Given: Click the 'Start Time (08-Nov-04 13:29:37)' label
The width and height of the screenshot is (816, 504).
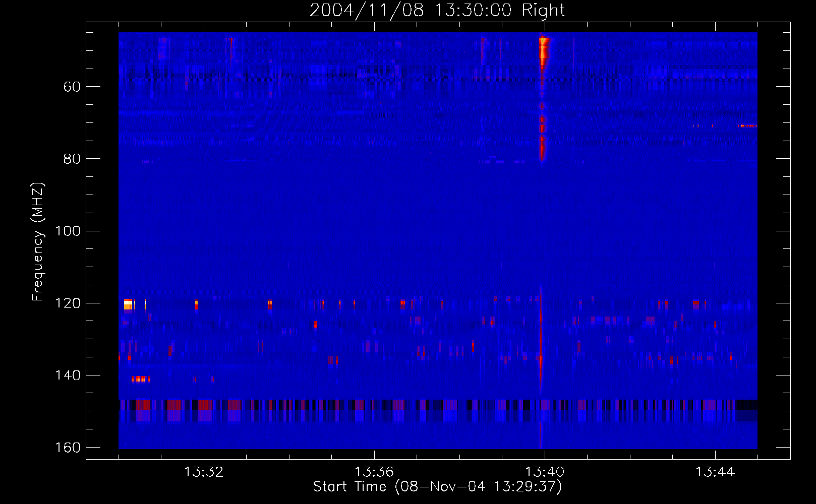Looking at the screenshot, I should click(x=437, y=487).
